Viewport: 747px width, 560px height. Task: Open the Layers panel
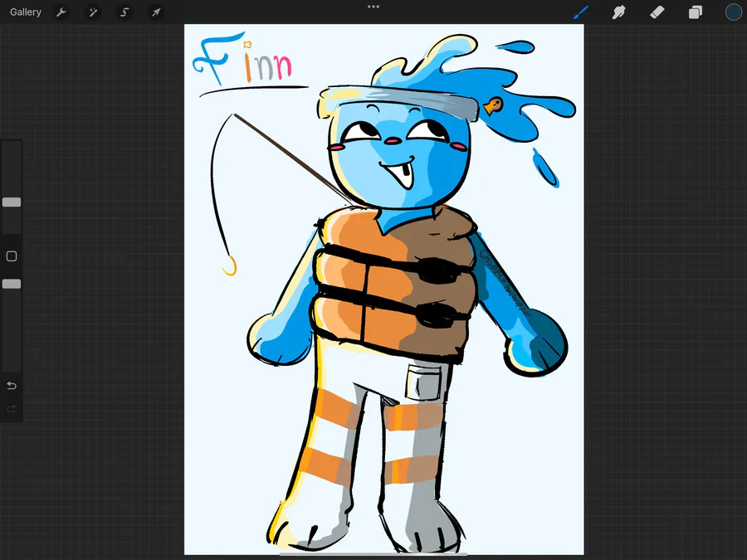tap(695, 12)
